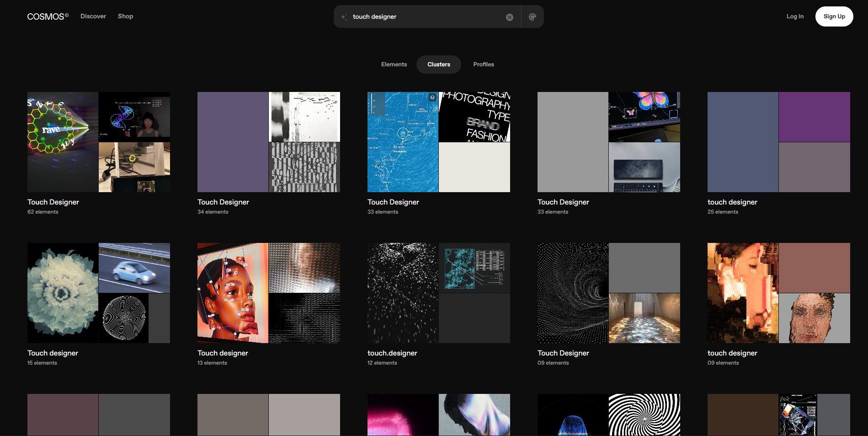Open the Discover page

coord(93,16)
